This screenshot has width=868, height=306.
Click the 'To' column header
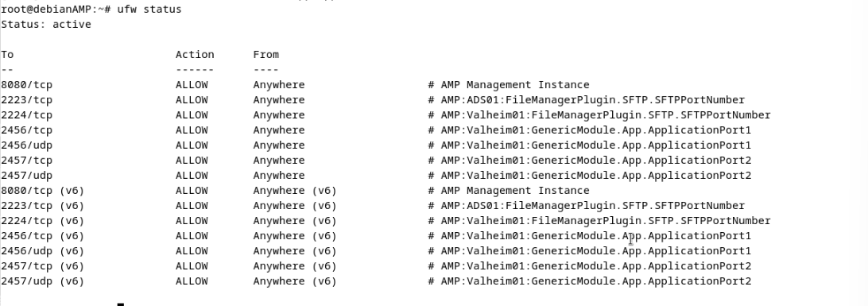[7, 54]
